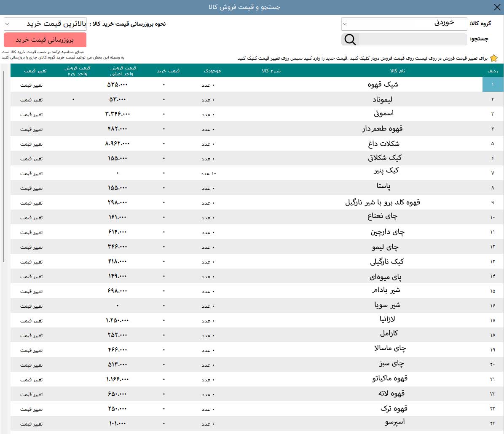
Task: Click the sale price ۸.۹۶۲.۰۰۰ of شکلات داغ
Action: 117,144
